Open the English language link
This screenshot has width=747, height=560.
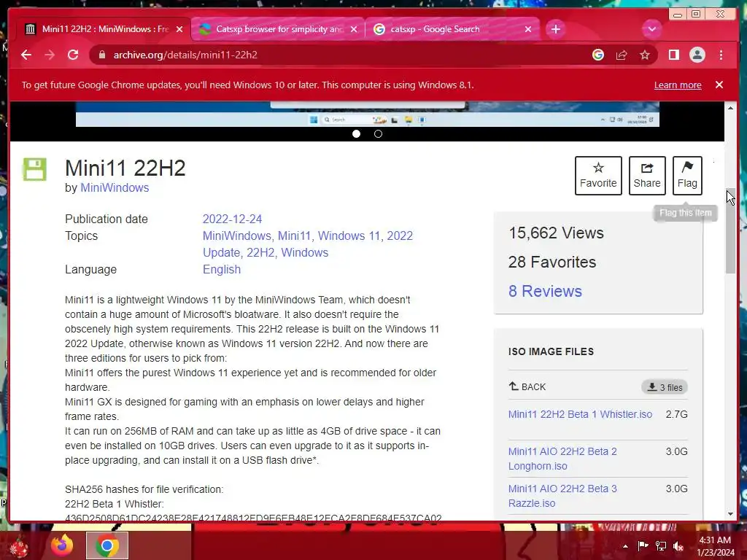(222, 269)
